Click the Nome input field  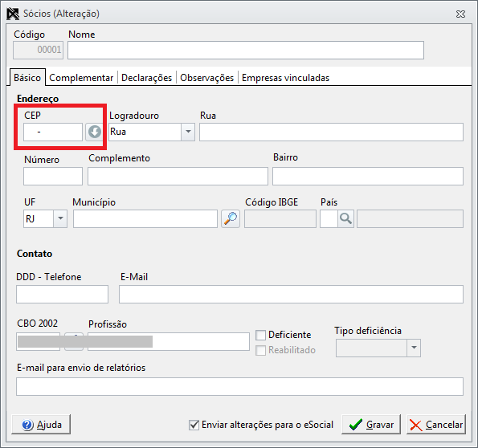[x=246, y=51]
